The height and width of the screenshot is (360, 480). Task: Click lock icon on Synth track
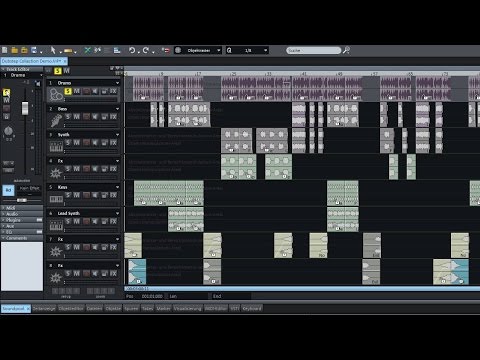[104, 143]
